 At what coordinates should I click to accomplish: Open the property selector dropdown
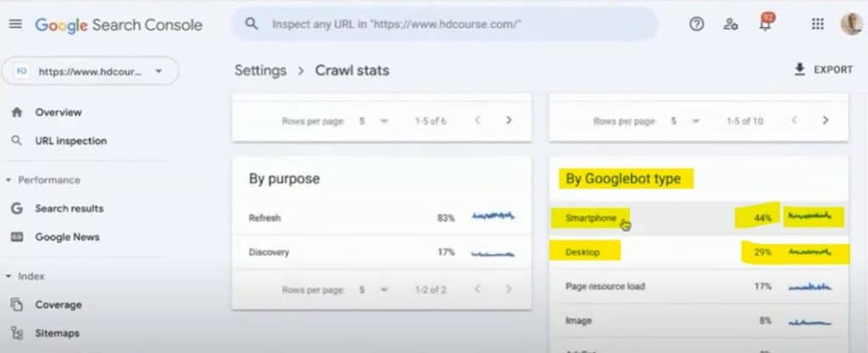coord(90,71)
